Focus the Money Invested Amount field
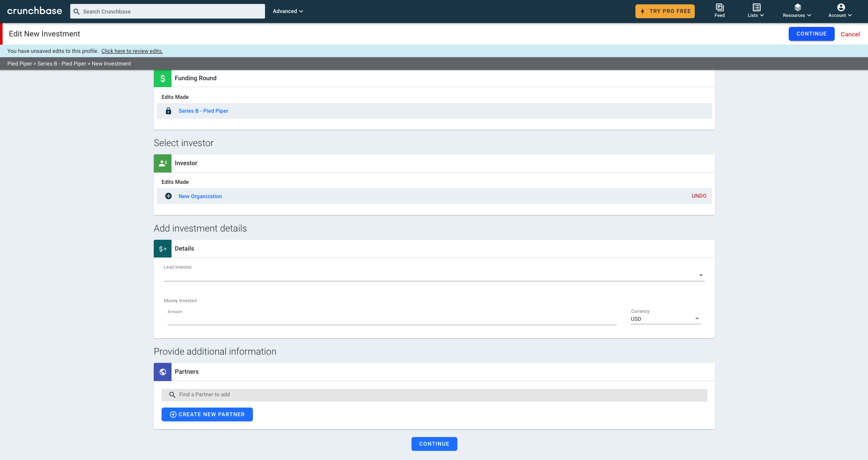 [392, 319]
